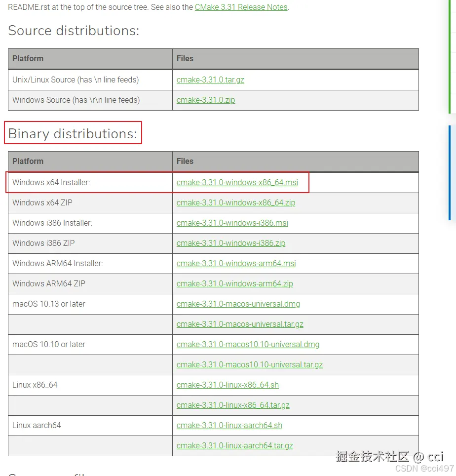Download cmake-3.31.0-windows-i386.msi
The image size is (456, 476).
coord(232,223)
